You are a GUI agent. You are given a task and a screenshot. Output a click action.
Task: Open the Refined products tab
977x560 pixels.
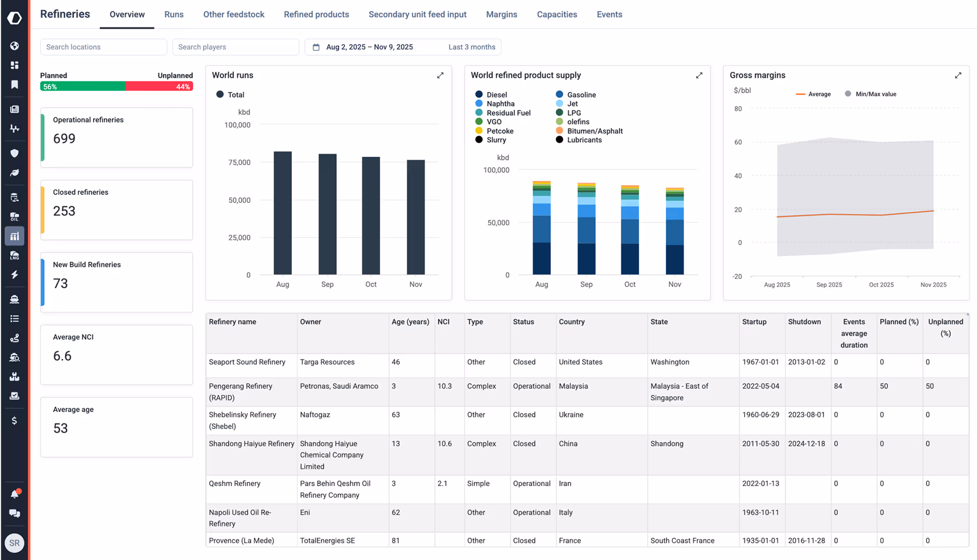coord(316,14)
